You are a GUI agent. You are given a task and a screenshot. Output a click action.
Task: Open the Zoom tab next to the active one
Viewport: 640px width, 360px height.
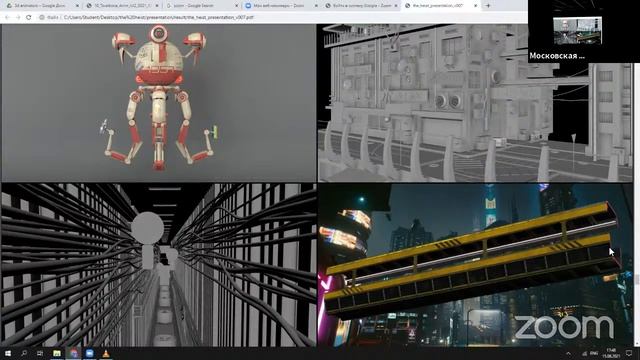[x=361, y=6]
